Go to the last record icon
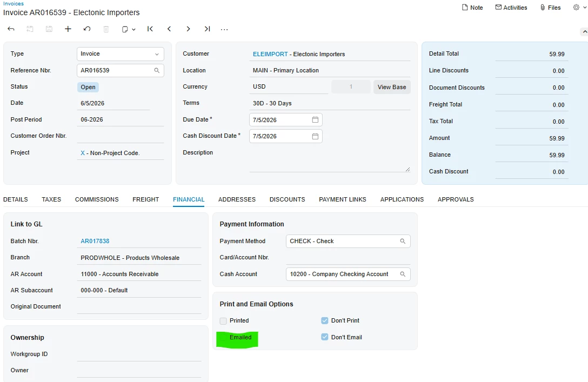This screenshot has width=588, height=382. pos(208,29)
